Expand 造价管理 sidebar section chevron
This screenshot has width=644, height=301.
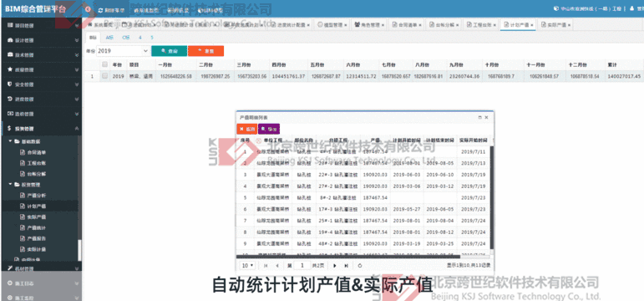(x=77, y=114)
